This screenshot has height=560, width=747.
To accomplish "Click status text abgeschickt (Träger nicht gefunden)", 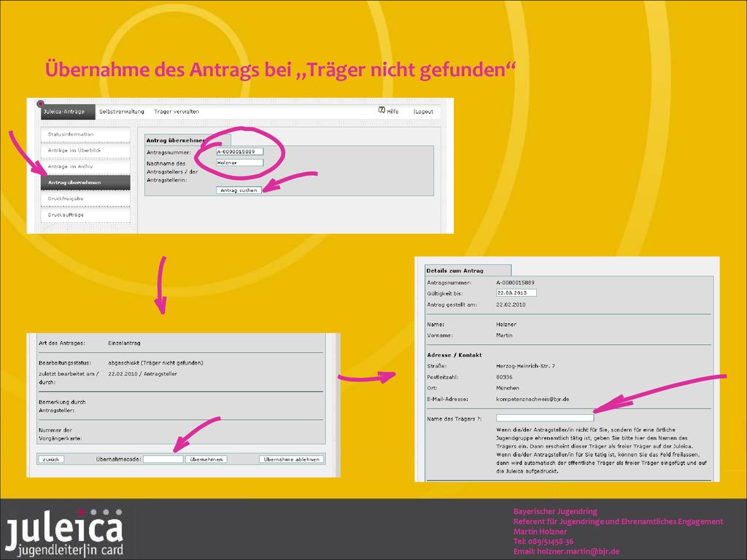I will pos(156,363).
